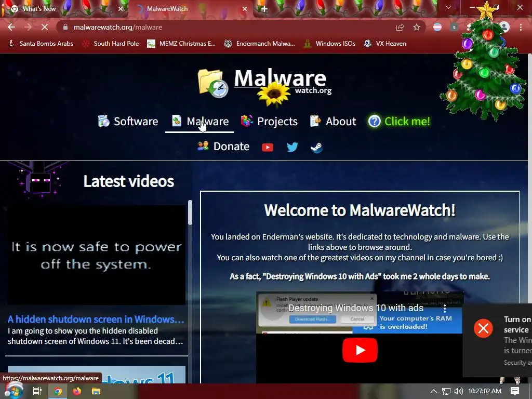This screenshot has height=399, width=532.
Task: Open the Donate page
Action: coord(223,146)
